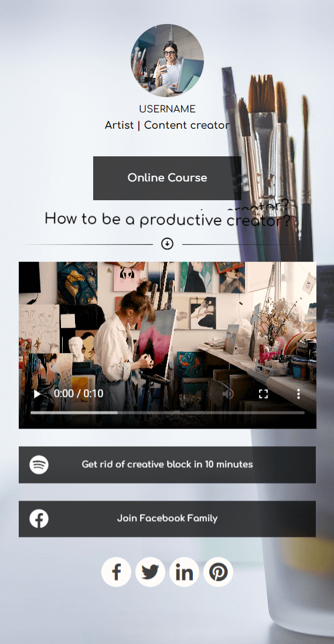
Task: Click the circled down arrow divider icon
Action: click(167, 244)
